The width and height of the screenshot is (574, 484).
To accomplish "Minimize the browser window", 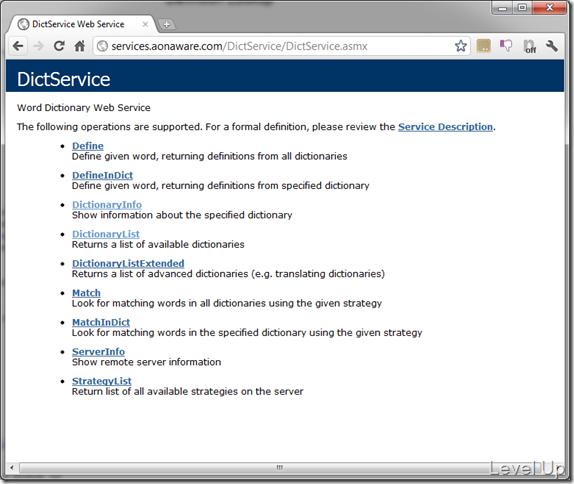I will pos(502,8).
